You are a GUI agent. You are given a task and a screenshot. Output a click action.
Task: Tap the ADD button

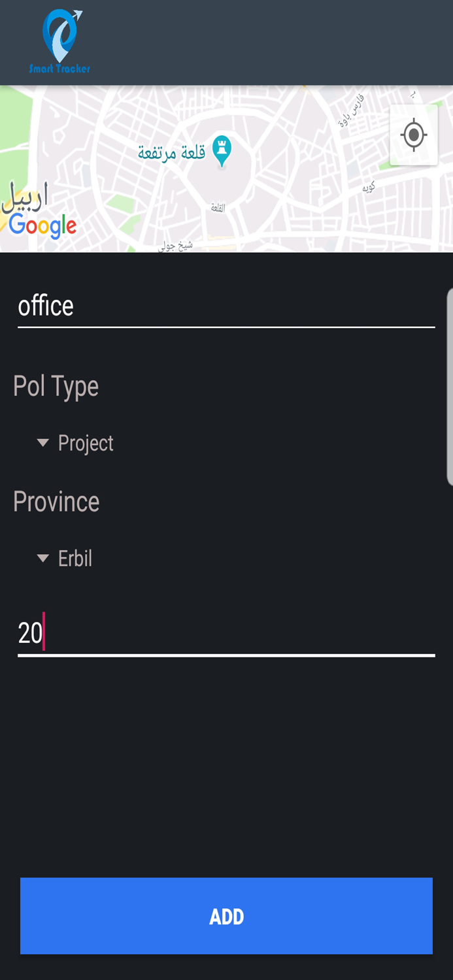[226, 916]
